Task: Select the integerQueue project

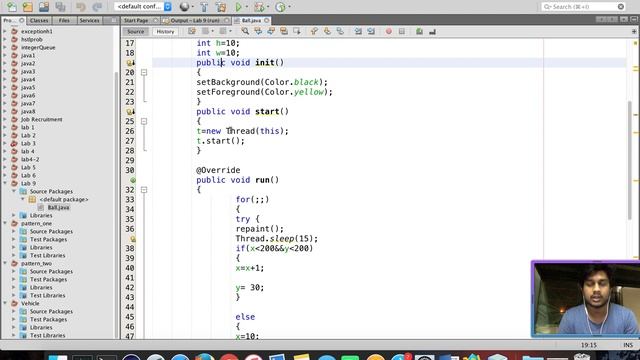Action: point(38,47)
